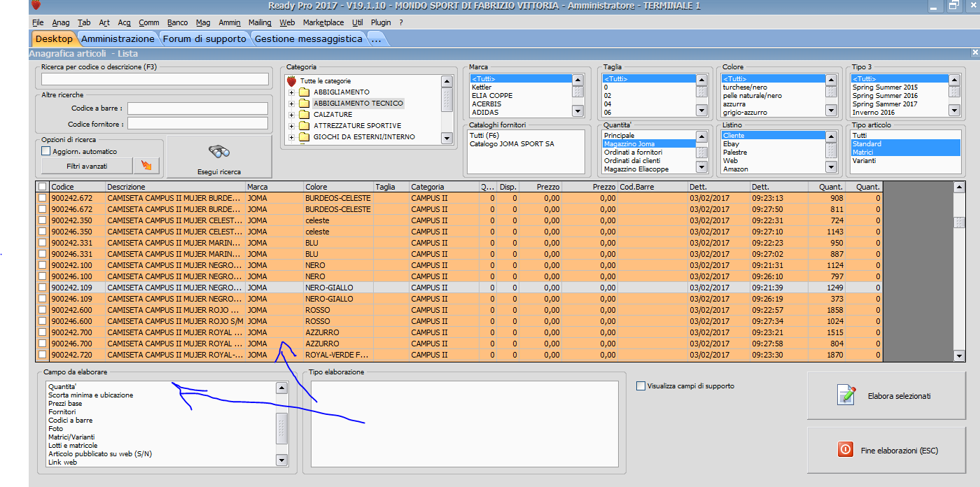This screenshot has width=980, height=487.
Task: Click the strawberry icon for Tutte le categorie
Action: pyautogui.click(x=292, y=81)
